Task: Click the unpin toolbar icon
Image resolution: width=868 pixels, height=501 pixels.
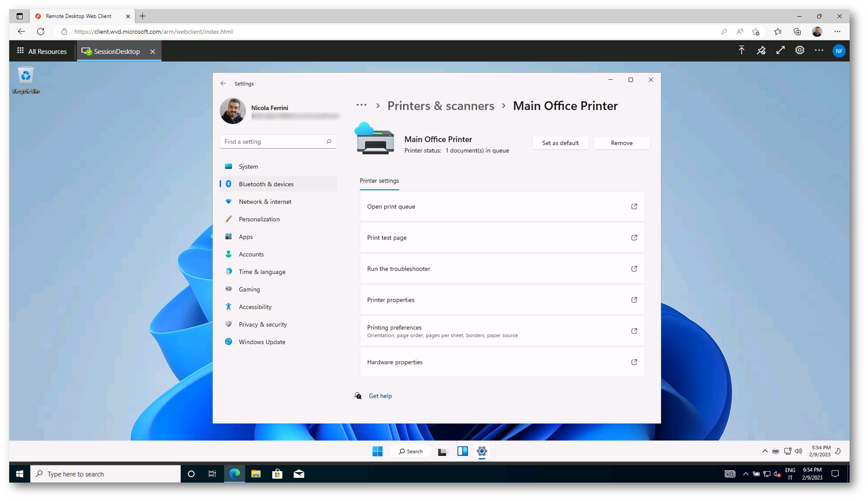Action: click(761, 50)
